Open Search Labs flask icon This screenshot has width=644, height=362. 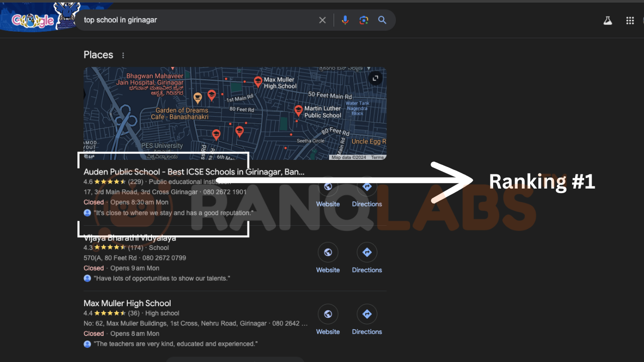(608, 21)
